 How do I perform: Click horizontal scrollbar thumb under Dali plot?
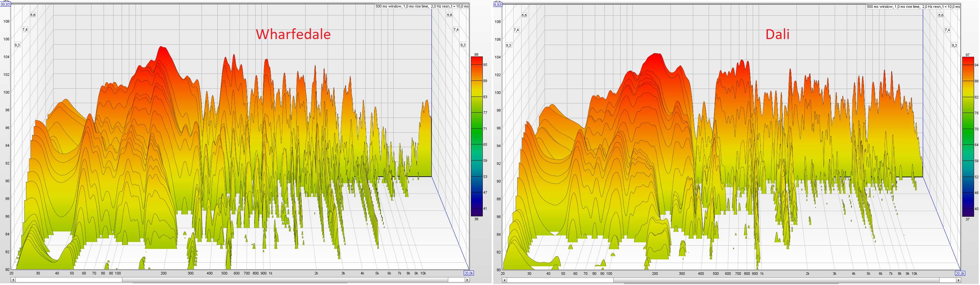(776, 280)
